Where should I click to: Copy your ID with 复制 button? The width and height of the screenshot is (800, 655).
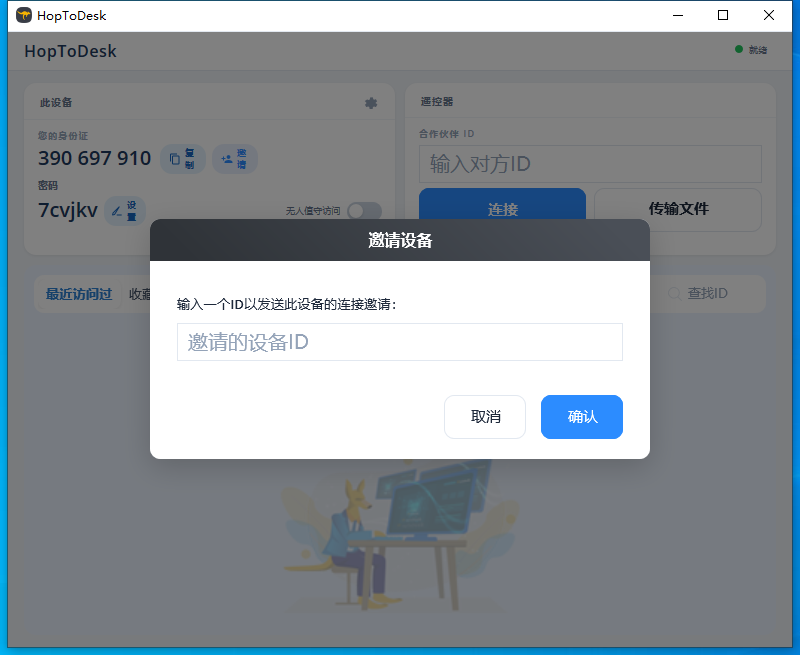coord(183,159)
